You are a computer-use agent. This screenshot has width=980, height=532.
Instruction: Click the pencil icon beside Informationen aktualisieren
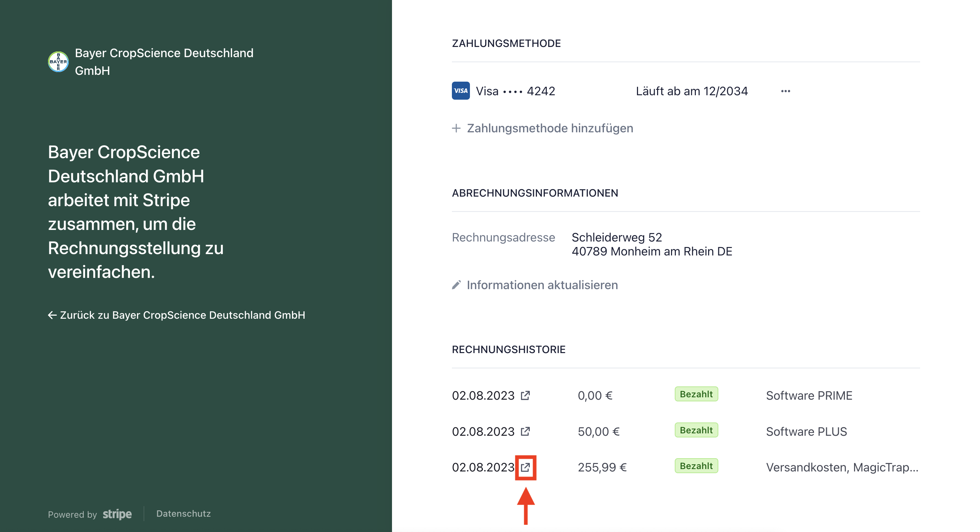[456, 285]
